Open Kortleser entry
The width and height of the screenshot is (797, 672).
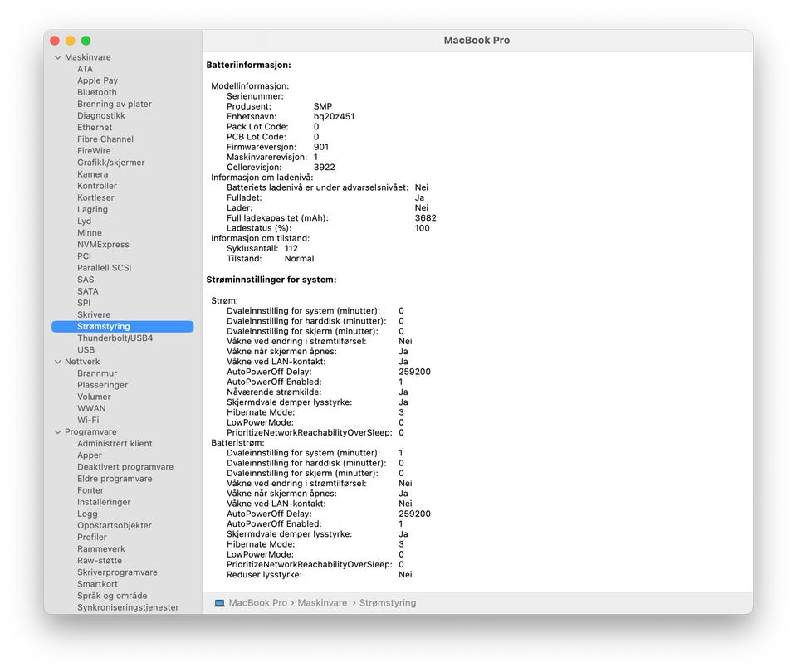click(x=95, y=197)
